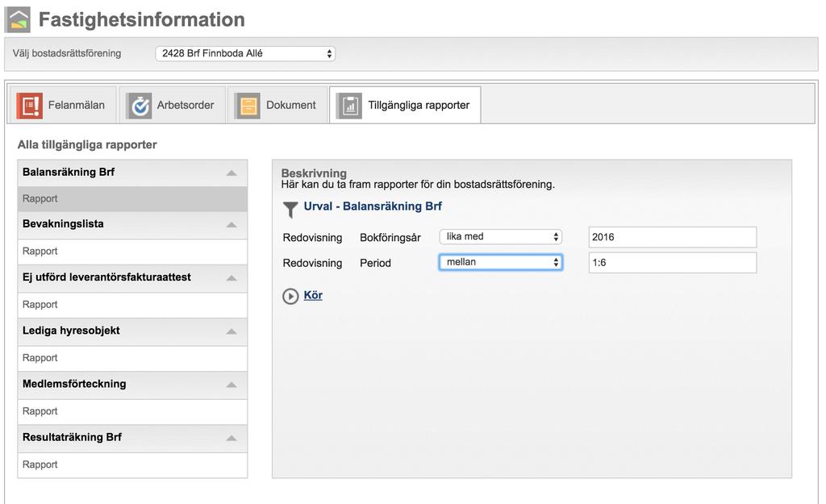
Task: Switch to the Arbetsorder tab
Action: [x=173, y=106]
